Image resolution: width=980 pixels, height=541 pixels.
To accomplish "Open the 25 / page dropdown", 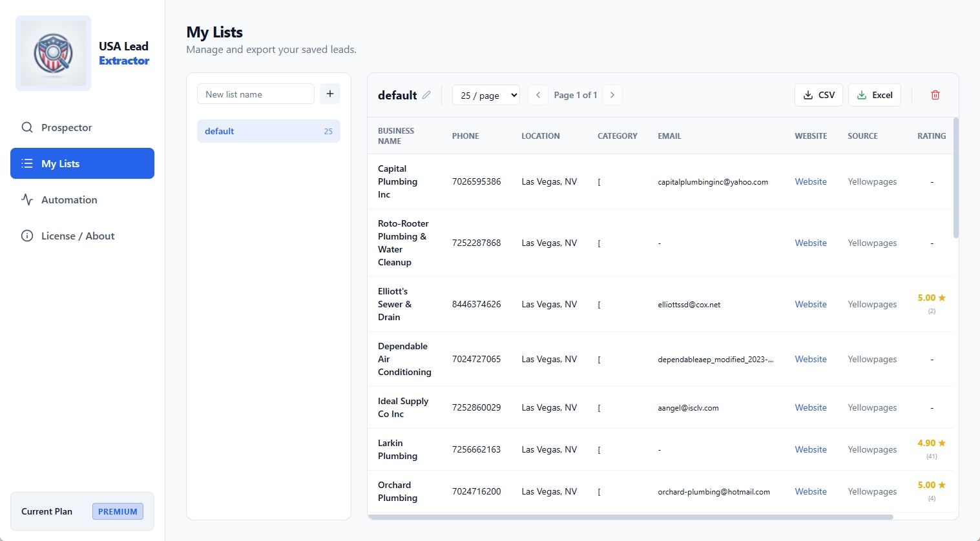I will pyautogui.click(x=486, y=95).
